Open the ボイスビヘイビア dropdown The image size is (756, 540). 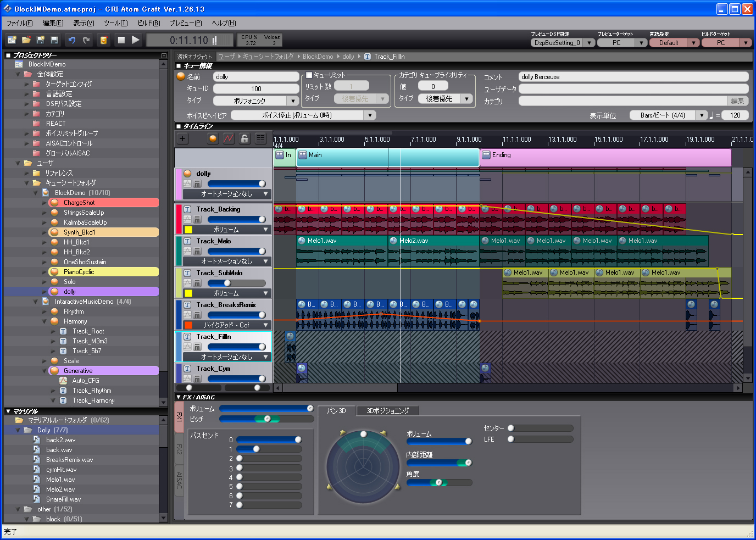370,115
